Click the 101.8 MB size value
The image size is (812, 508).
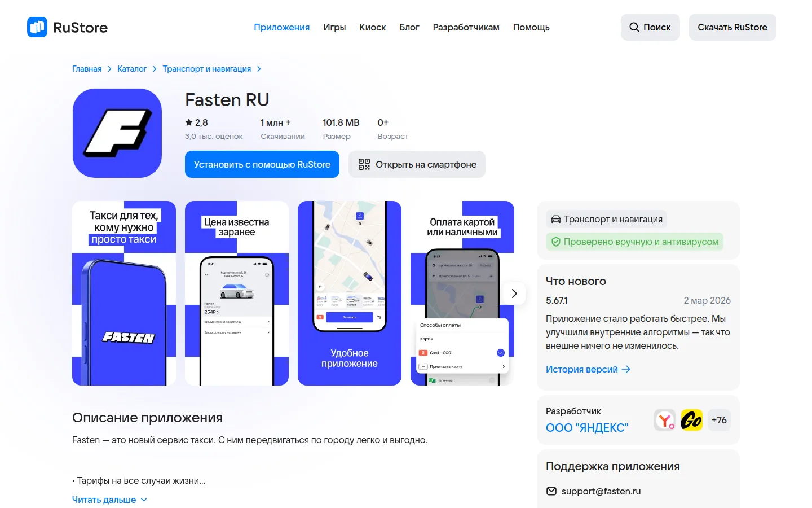coord(341,122)
